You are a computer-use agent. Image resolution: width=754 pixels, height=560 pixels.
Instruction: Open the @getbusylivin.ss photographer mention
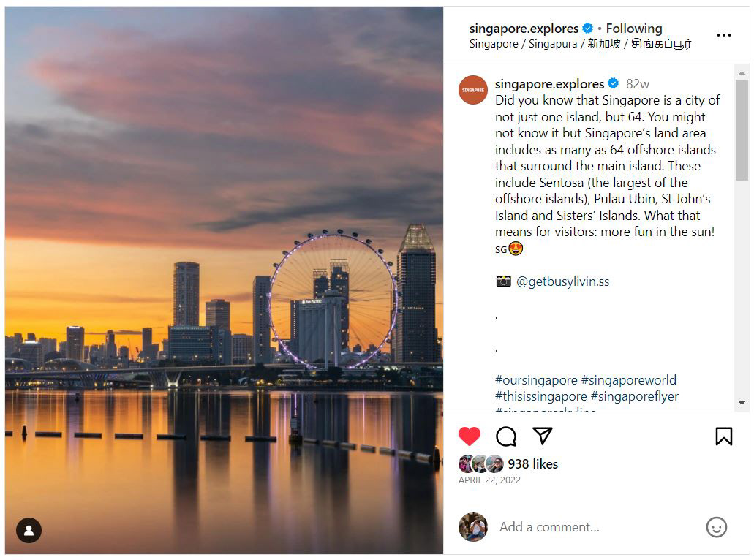click(562, 281)
